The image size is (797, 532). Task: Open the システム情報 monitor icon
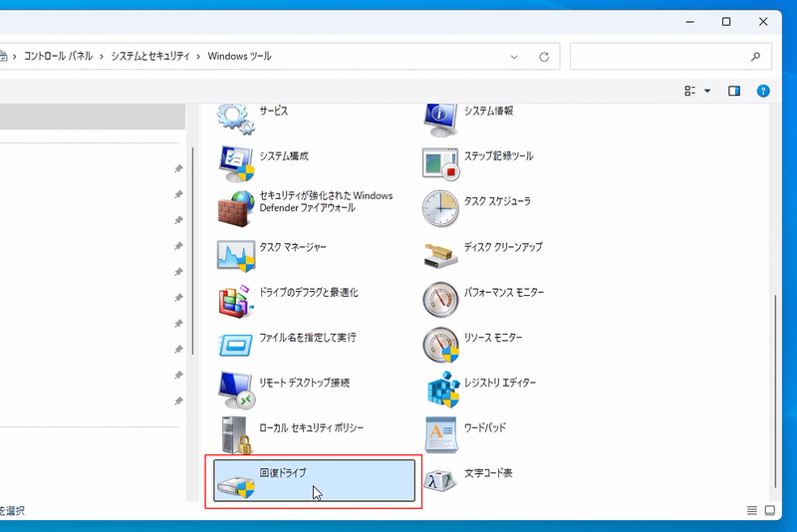pos(440,120)
